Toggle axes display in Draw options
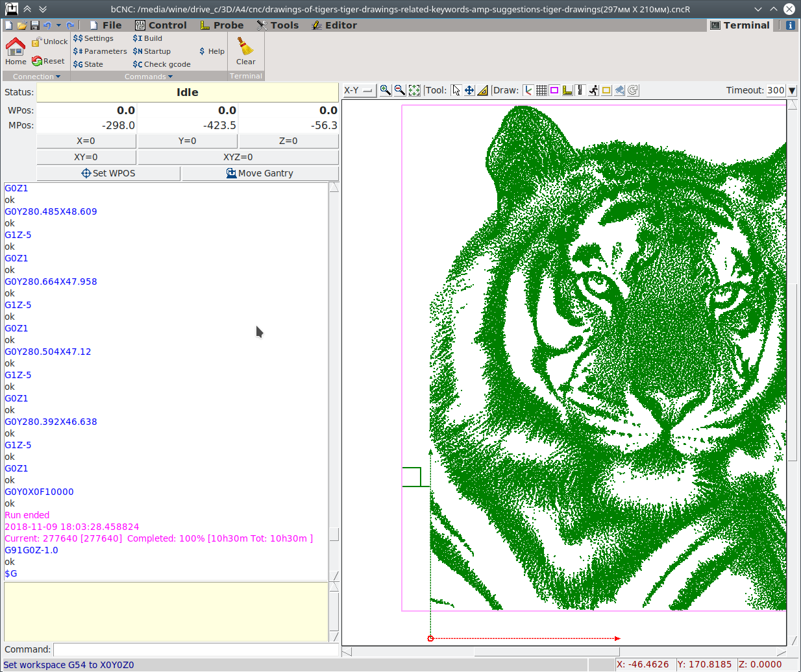 coord(528,90)
